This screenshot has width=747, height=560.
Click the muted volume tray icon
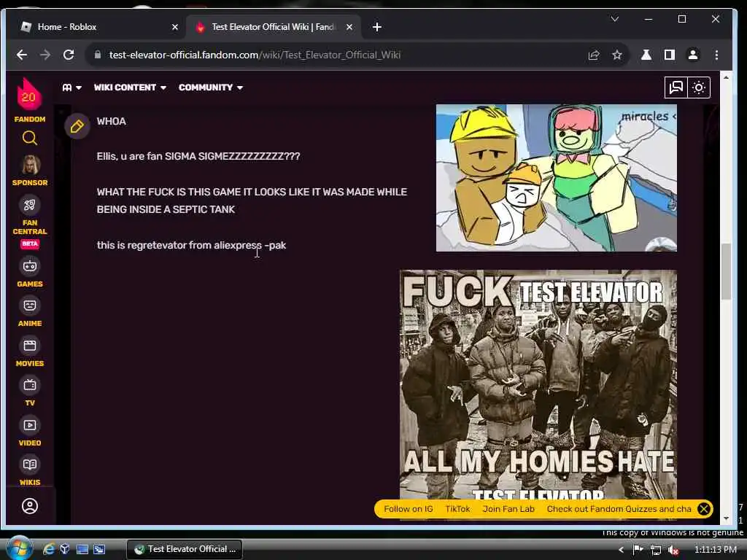673,550
